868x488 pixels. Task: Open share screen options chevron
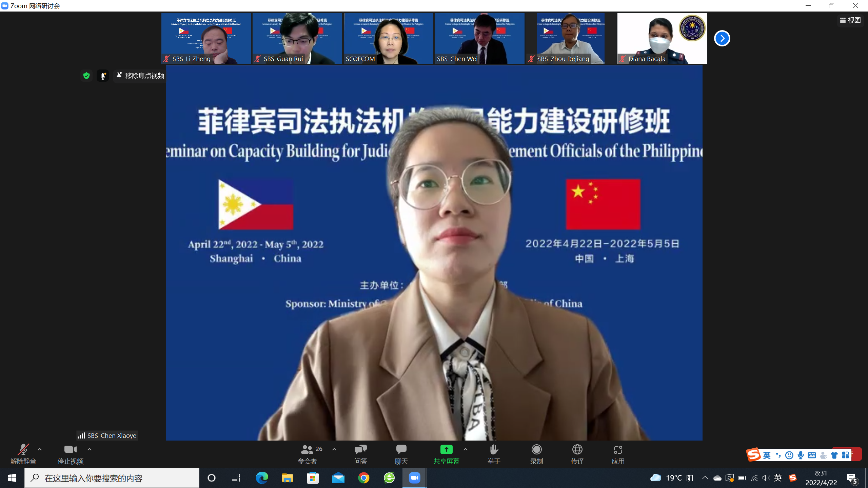click(465, 449)
